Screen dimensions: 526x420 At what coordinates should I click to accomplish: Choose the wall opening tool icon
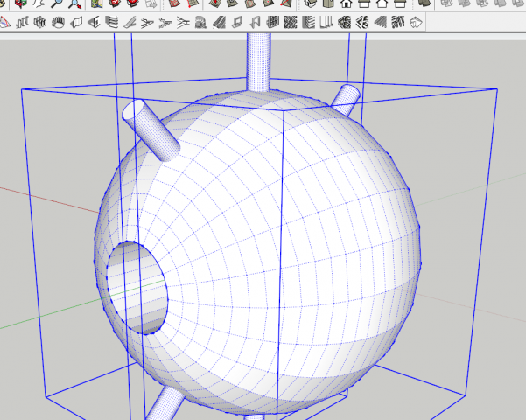(x=95, y=23)
